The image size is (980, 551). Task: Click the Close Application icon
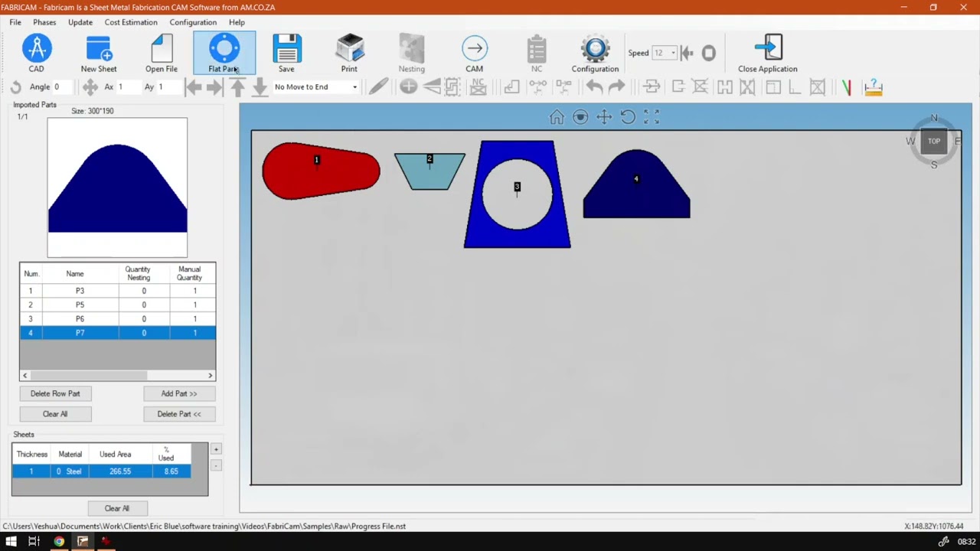(x=768, y=54)
